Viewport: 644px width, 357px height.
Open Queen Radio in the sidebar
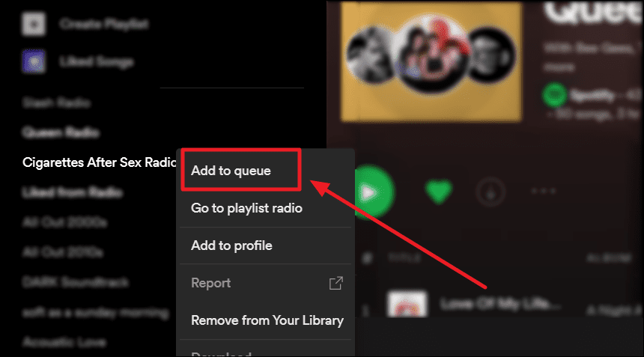coord(61,132)
